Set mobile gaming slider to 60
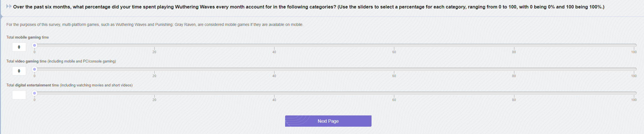This screenshot has width=644, height=134. pyautogui.click(x=394, y=45)
